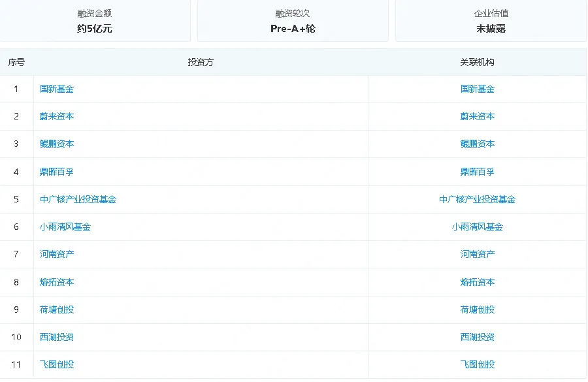Open 荷塘创投 link in 关联机构 column
Screen dimensions: 588x382
click(478, 310)
